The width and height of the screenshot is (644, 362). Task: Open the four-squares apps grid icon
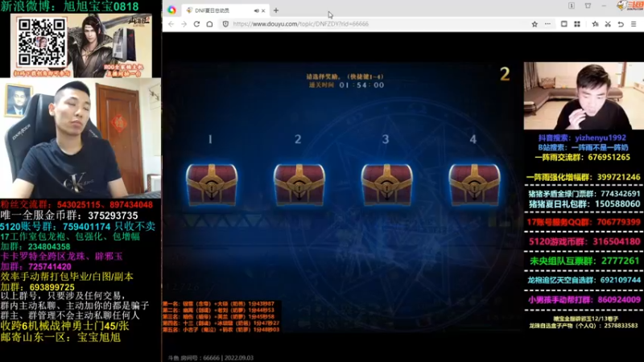point(577,24)
